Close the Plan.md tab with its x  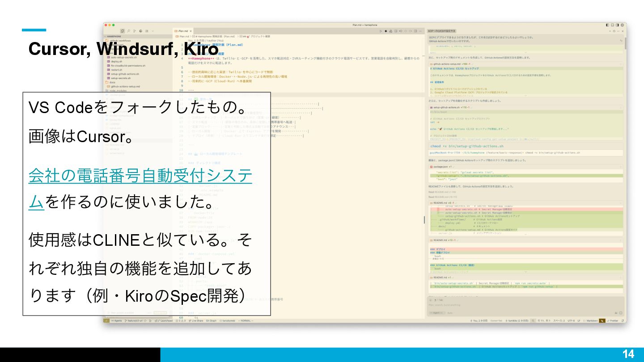pos(191,31)
